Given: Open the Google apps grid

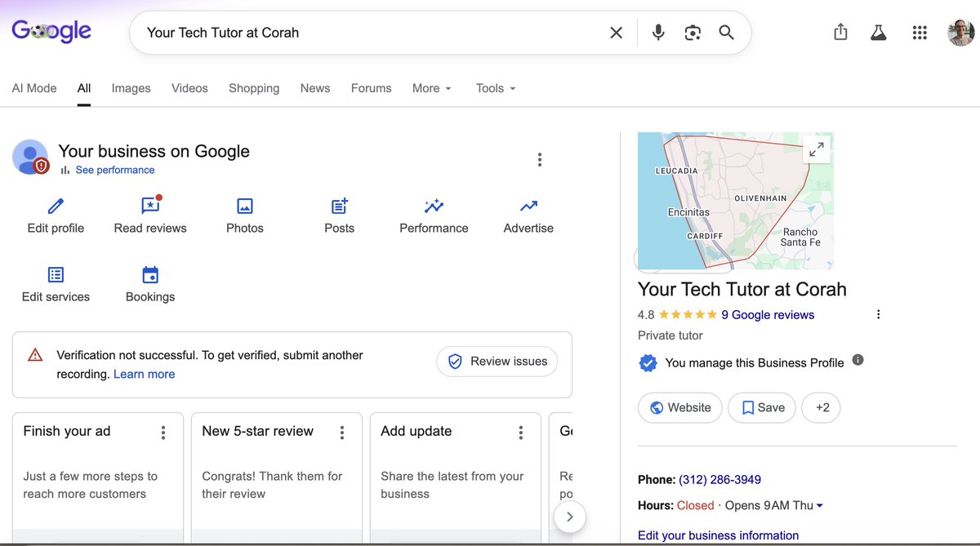Looking at the screenshot, I should point(920,33).
